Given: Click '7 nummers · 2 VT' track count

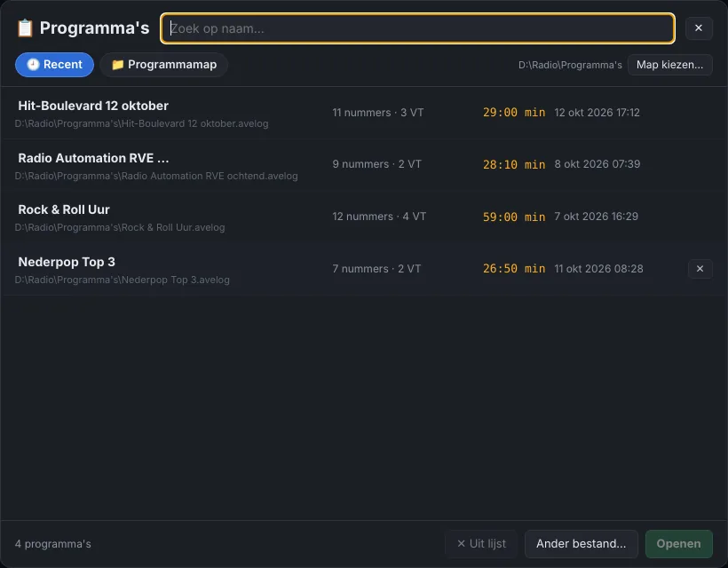Looking at the screenshot, I should (376, 269).
